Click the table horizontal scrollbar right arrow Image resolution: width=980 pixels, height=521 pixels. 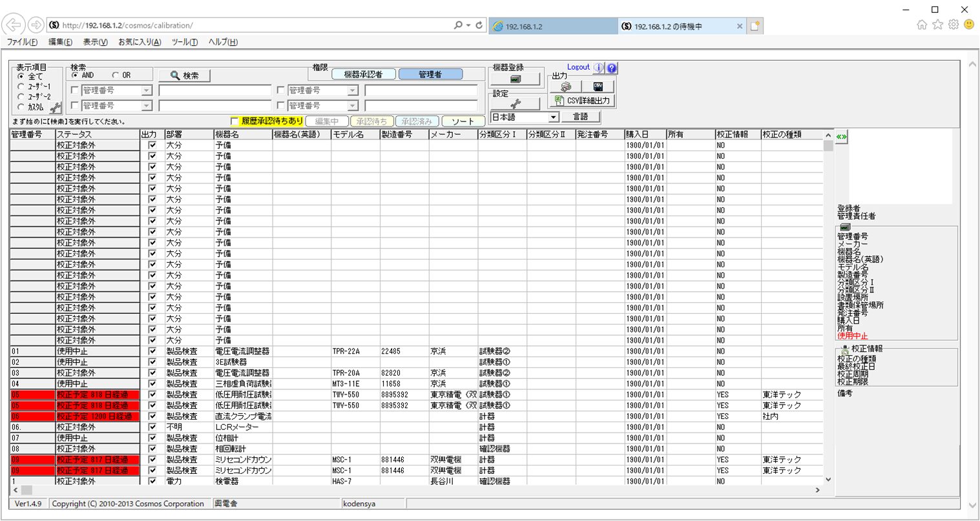818,490
